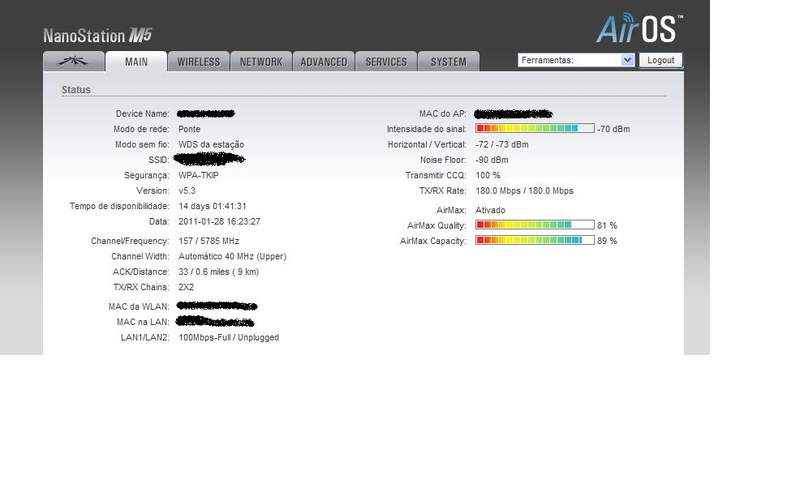Click the AirMax status 'Ativado'
This screenshot has height=488, width=800.
[490, 210]
